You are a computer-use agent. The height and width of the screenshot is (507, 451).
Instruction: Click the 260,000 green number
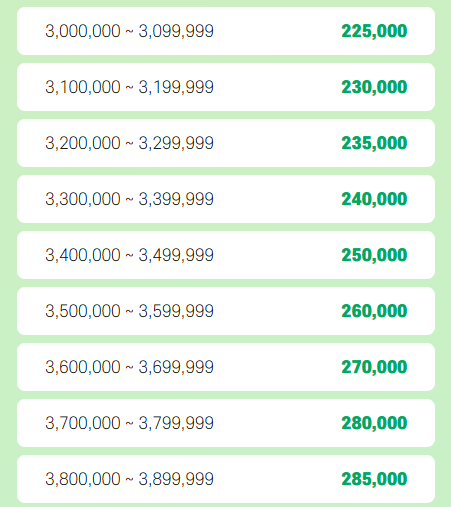374,311
